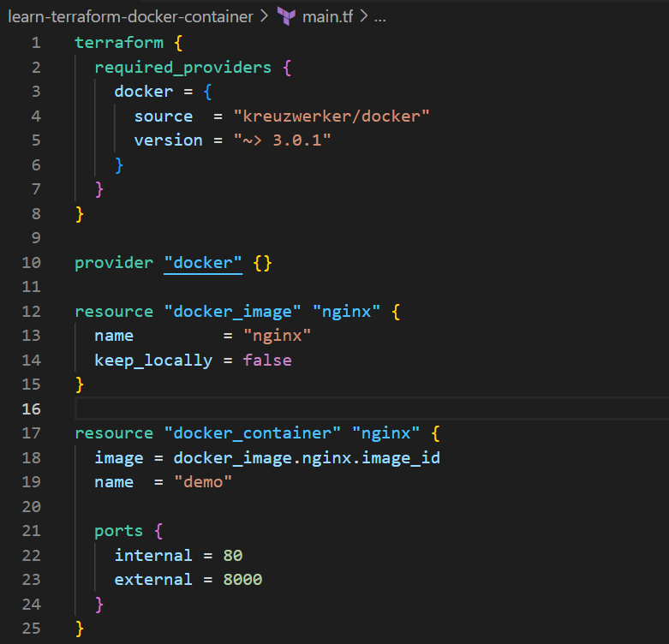The width and height of the screenshot is (669, 644).
Task: Click the 'external' attribute name
Action: click(153, 580)
